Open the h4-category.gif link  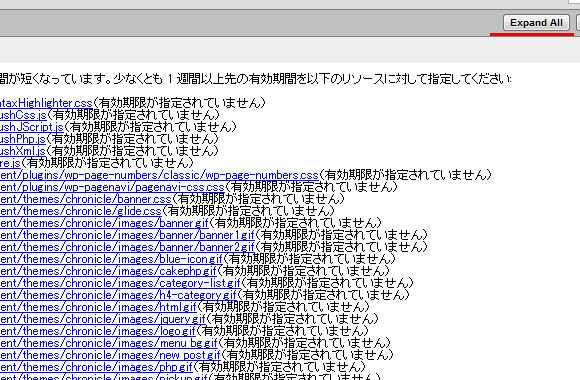118,295
